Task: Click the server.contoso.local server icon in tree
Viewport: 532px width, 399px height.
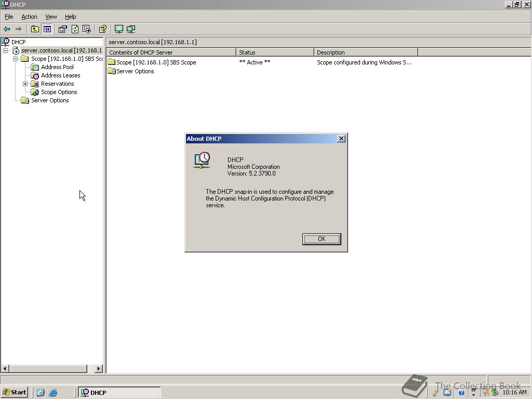Action: tap(16, 50)
